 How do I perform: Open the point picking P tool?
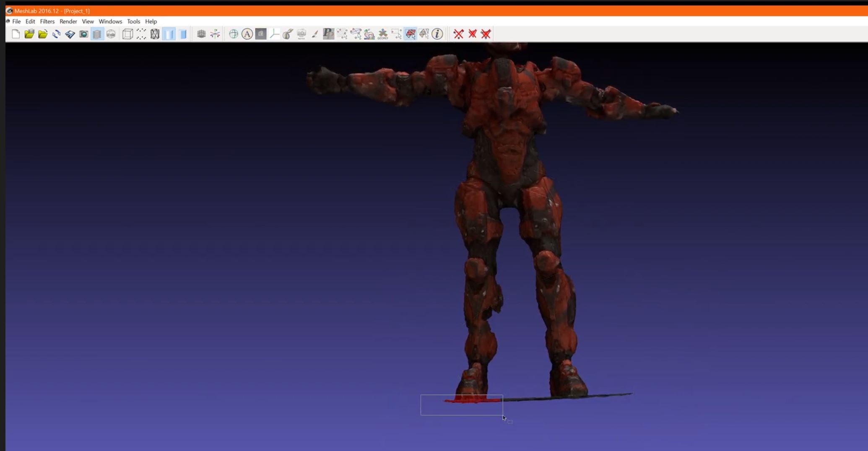[328, 34]
